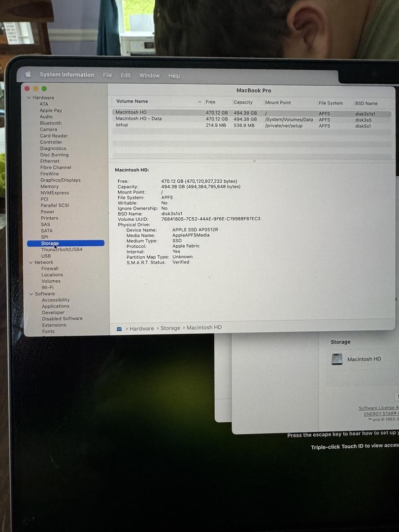Open Firewall under Network
The image size is (399, 532).
(x=50, y=268)
